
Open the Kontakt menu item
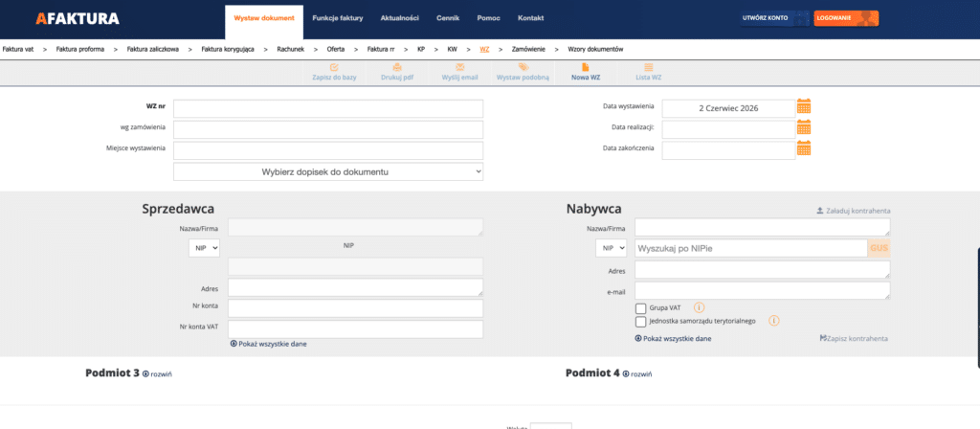click(530, 18)
